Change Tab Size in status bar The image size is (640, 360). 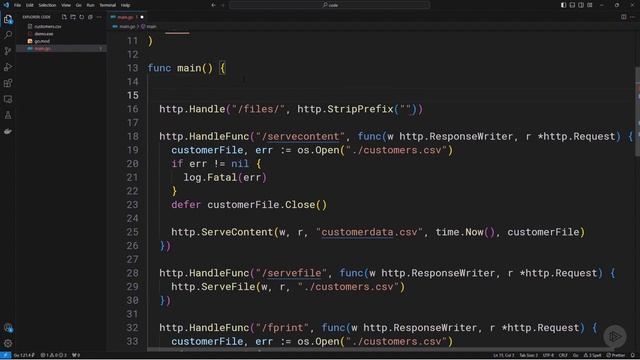528,356
